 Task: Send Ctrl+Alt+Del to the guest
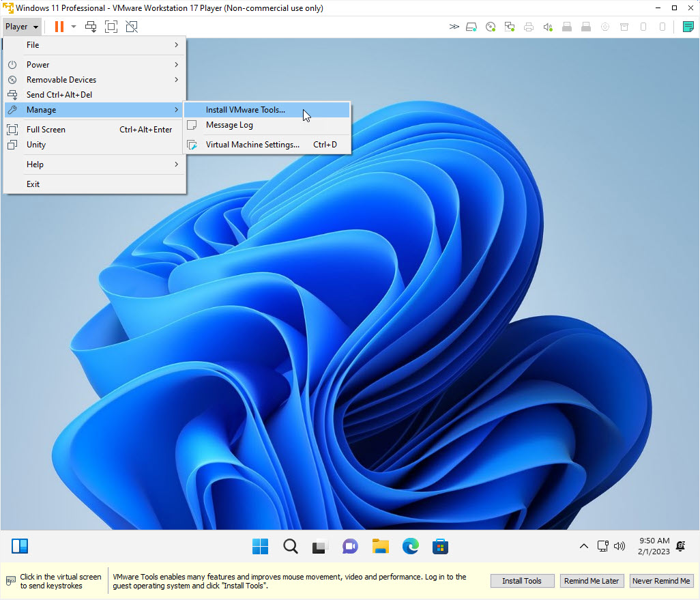[89, 26]
